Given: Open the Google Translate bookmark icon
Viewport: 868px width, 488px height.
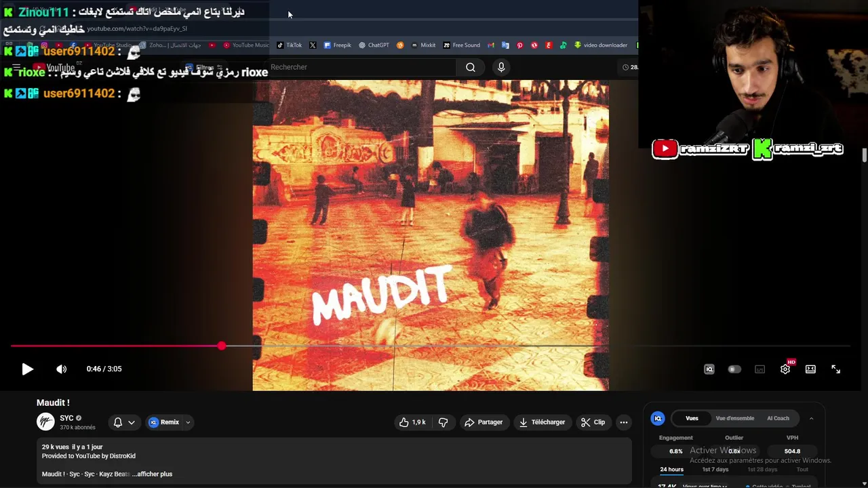Looking at the screenshot, I should (505, 45).
